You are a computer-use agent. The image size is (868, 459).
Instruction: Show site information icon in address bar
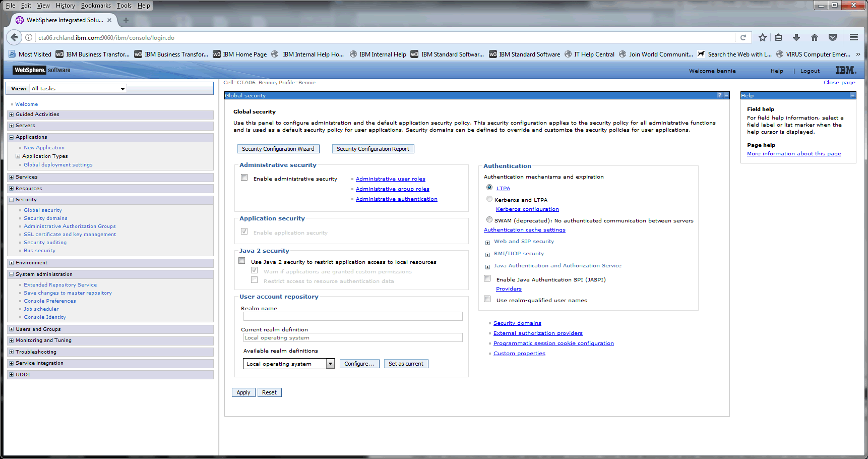pyautogui.click(x=29, y=37)
